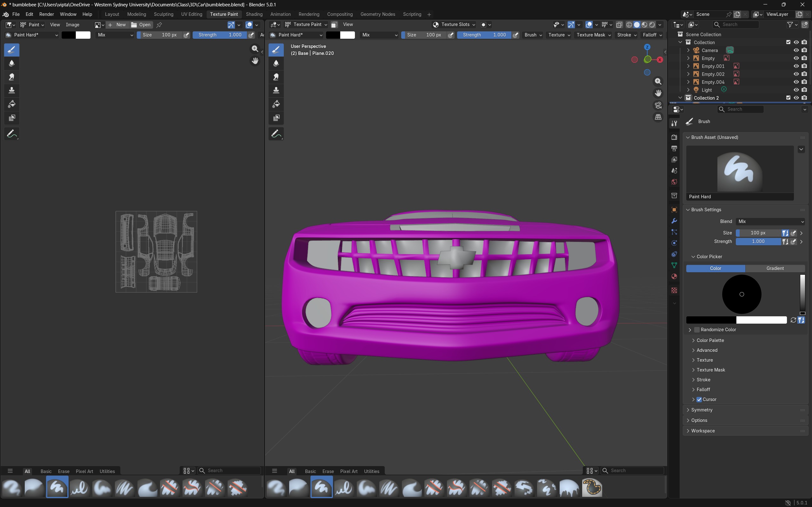Select the Fill tool in the 3D viewport toolbar
The width and height of the screenshot is (812, 507).
tap(276, 104)
